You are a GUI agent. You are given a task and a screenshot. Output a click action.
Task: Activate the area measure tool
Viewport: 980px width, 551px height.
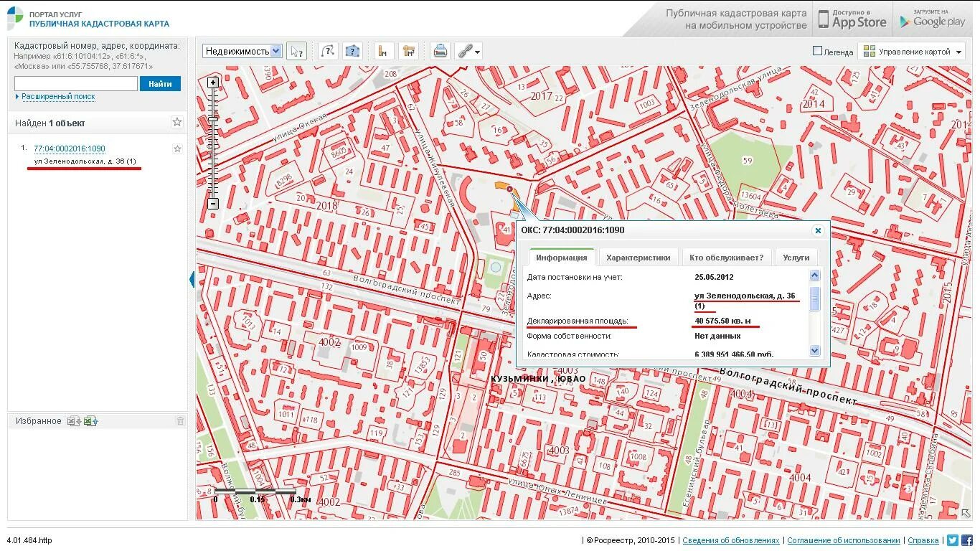click(x=409, y=51)
